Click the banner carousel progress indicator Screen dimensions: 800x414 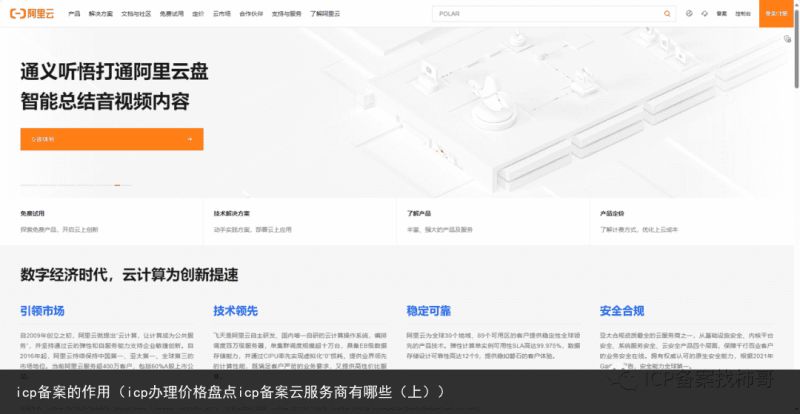(76, 185)
